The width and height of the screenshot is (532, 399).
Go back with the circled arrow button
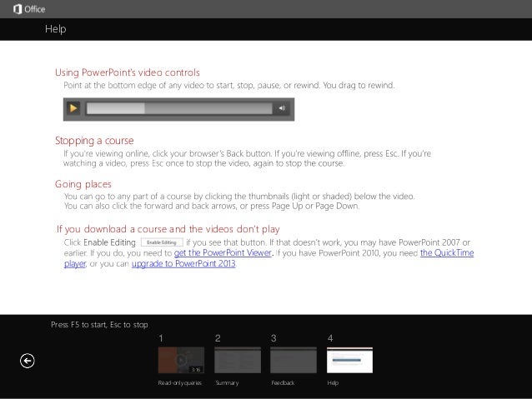tap(28, 361)
